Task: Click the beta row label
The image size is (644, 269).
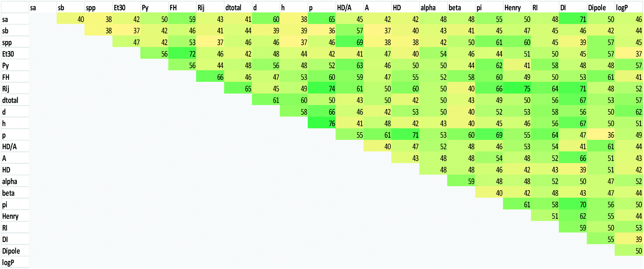Action: (x=8, y=193)
